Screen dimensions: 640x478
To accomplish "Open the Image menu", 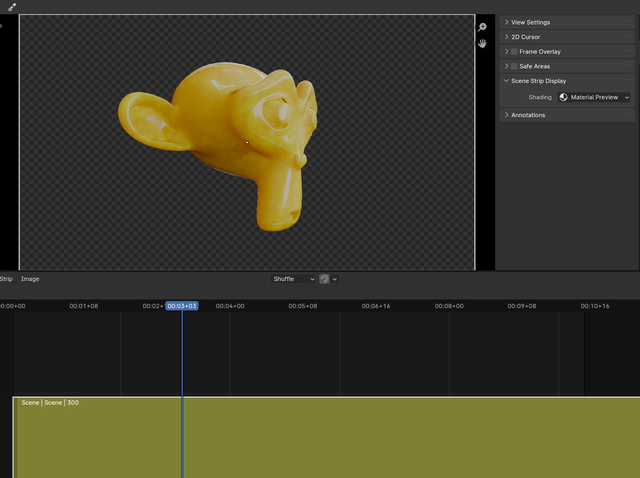I will point(30,279).
